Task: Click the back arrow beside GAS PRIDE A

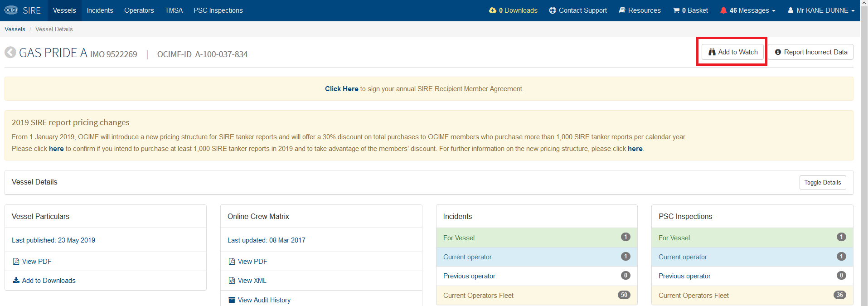Action: pyautogui.click(x=10, y=53)
